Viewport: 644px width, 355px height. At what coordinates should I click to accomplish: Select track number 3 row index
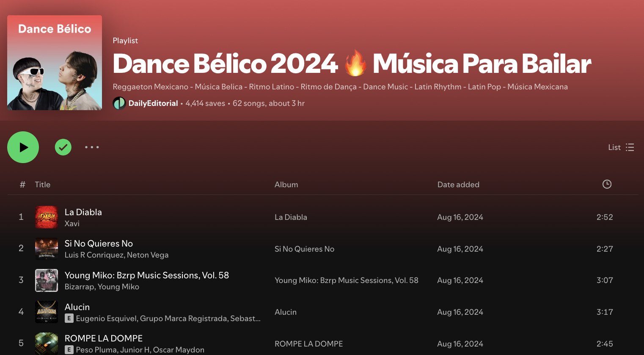point(21,280)
